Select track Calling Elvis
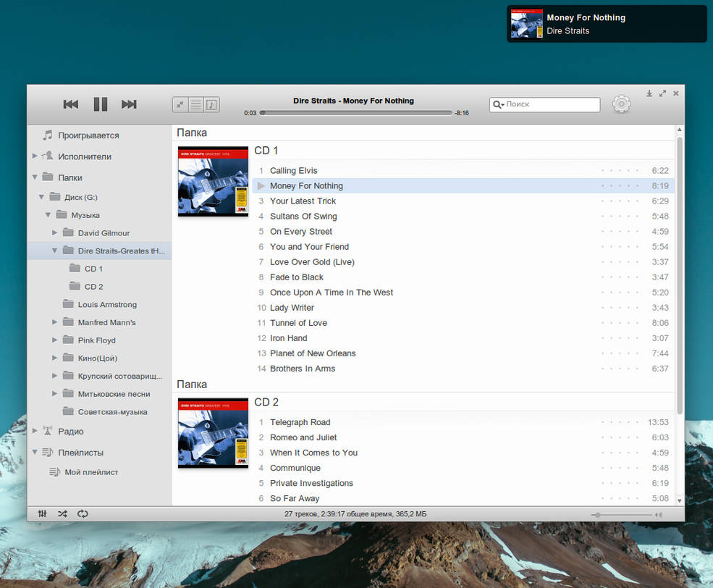The width and height of the screenshot is (713, 588). click(293, 170)
